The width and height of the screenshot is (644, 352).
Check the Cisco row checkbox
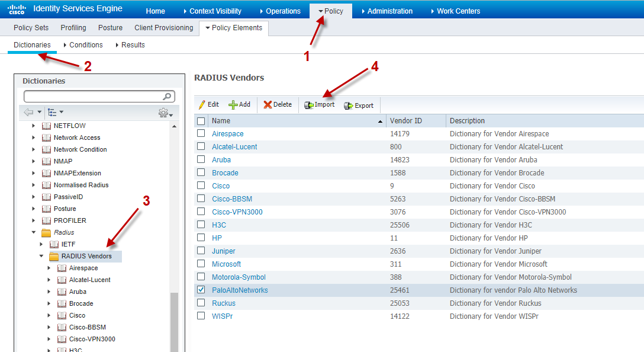tap(201, 185)
